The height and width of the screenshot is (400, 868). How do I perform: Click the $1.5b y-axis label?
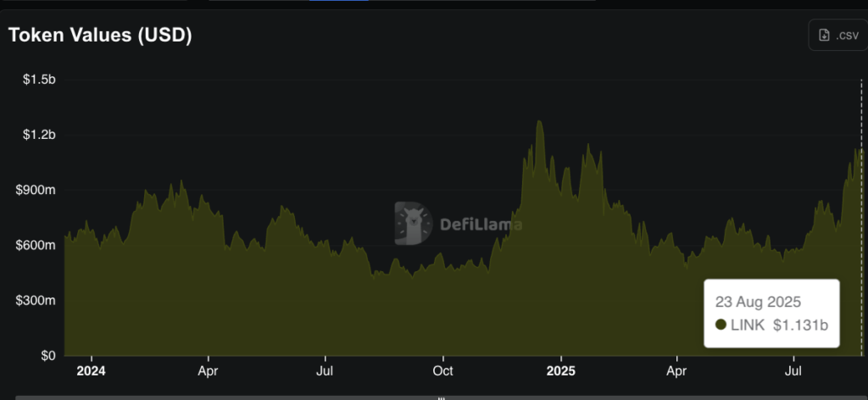point(39,80)
